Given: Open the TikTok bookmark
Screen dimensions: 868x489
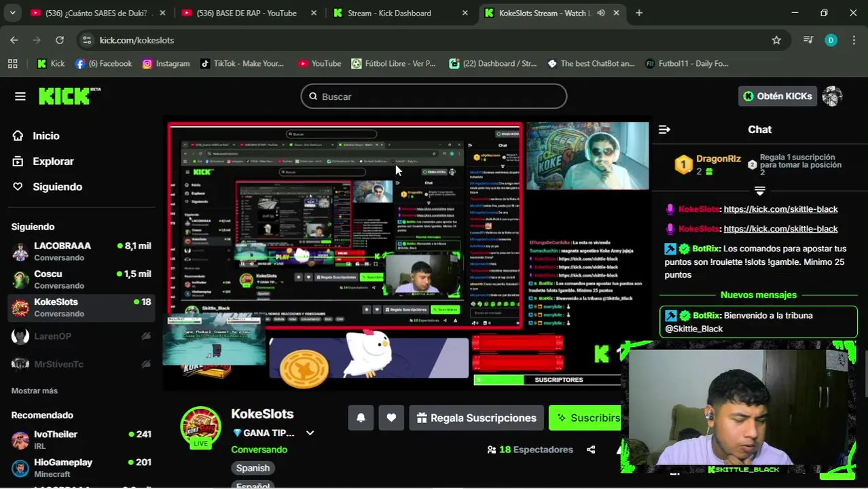Looking at the screenshot, I should click(242, 63).
